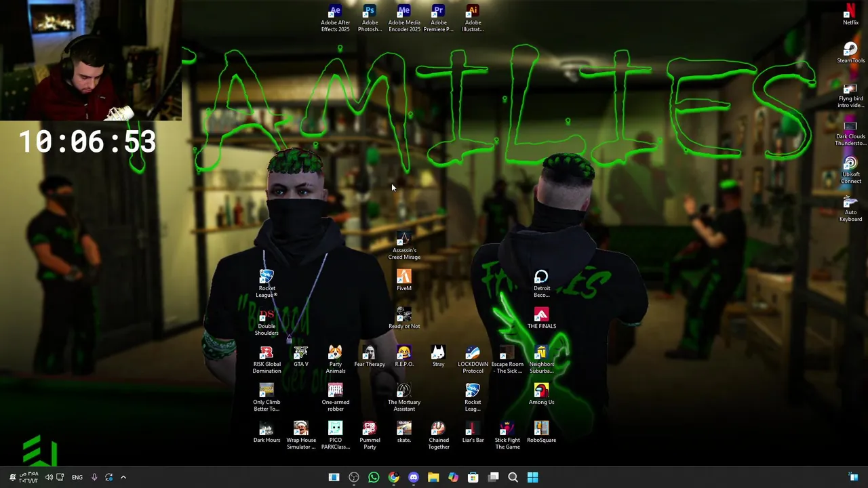This screenshot has width=868, height=488.
Task: Select RISK Global Domination icon
Action: [267, 360]
